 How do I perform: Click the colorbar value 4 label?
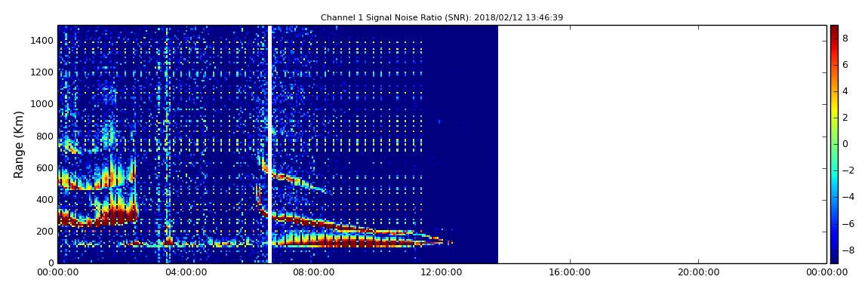click(845, 91)
